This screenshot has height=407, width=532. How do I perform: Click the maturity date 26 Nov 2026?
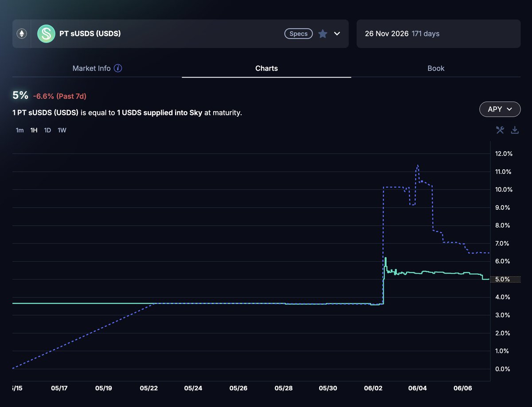coord(387,34)
